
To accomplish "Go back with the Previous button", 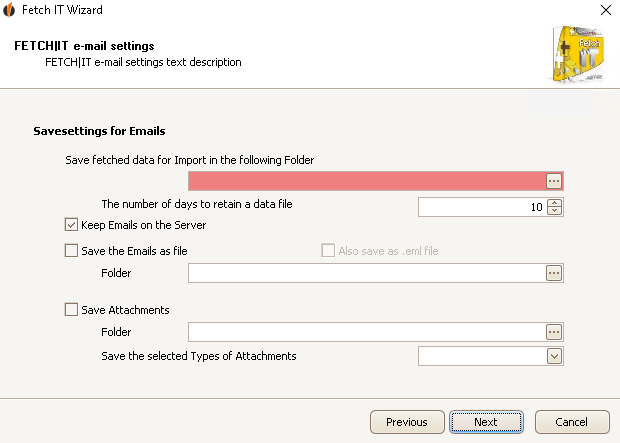I will pyautogui.click(x=407, y=422).
